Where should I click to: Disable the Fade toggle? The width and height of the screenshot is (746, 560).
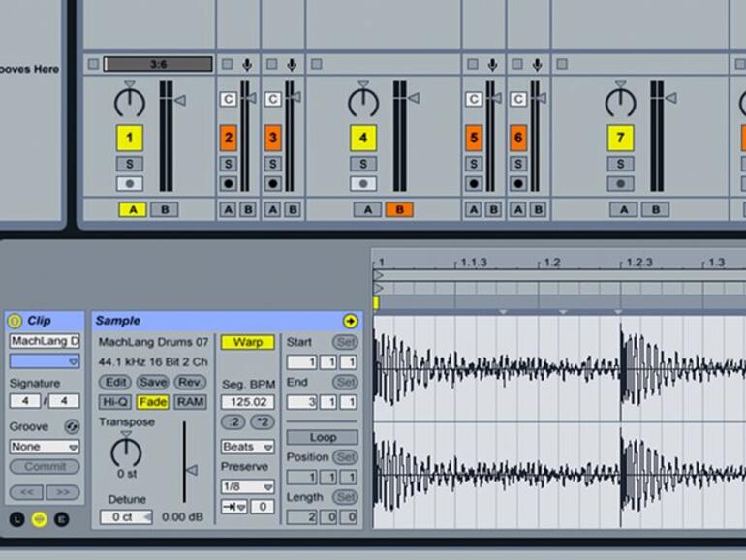point(152,402)
